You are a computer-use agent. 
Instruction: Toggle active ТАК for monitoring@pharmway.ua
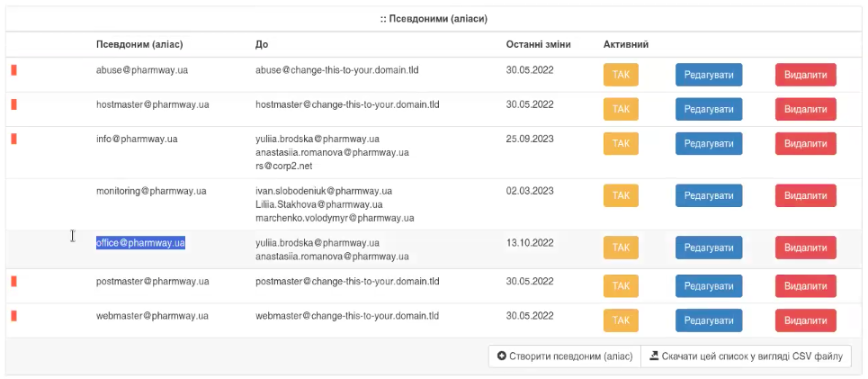pos(621,195)
